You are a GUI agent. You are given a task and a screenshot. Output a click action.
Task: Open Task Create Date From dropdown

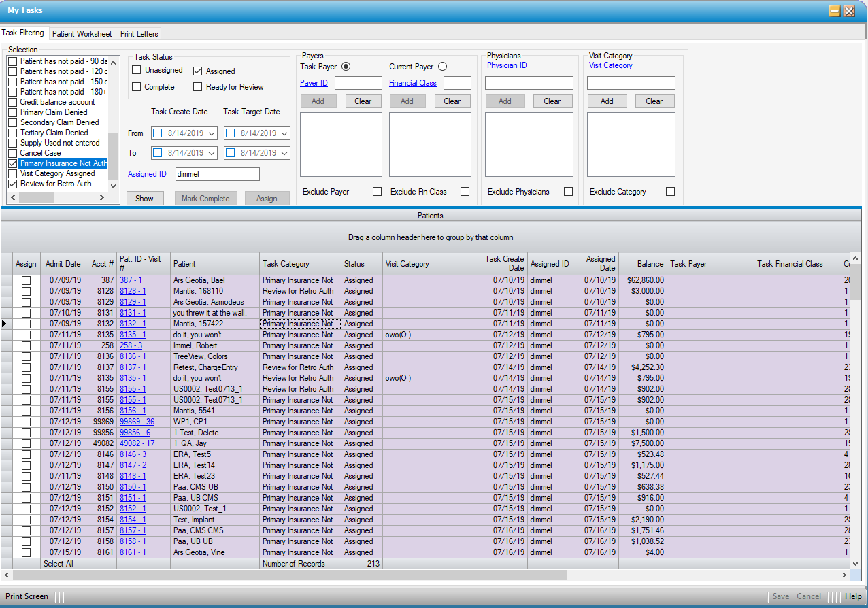211,133
